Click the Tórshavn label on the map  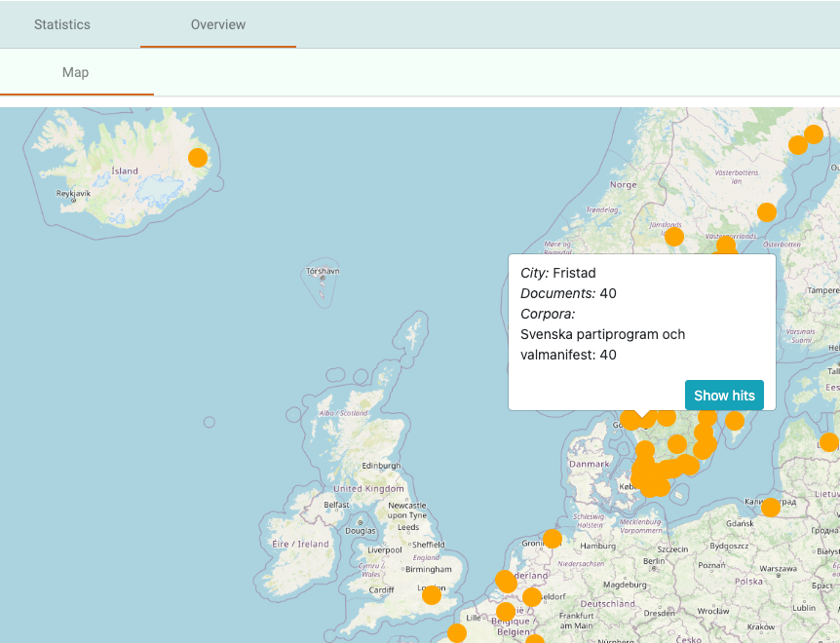coord(323,270)
